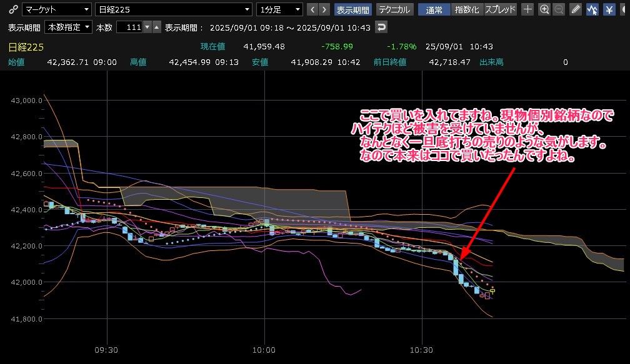The width and height of the screenshot is (630, 364).
Task: Go to previous period with left arrow
Action: (312, 9)
